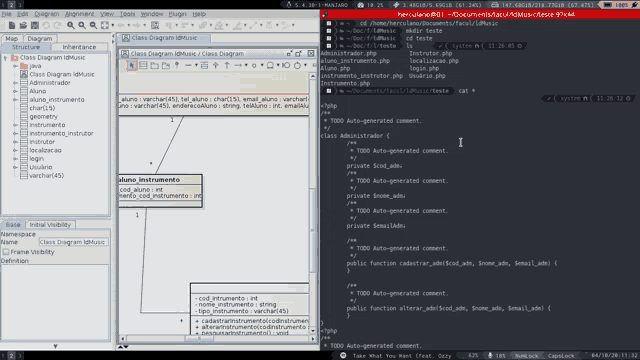Select the Boundary class tool
Image resolution: width=640 pixels, height=360 pixels.
286,65
